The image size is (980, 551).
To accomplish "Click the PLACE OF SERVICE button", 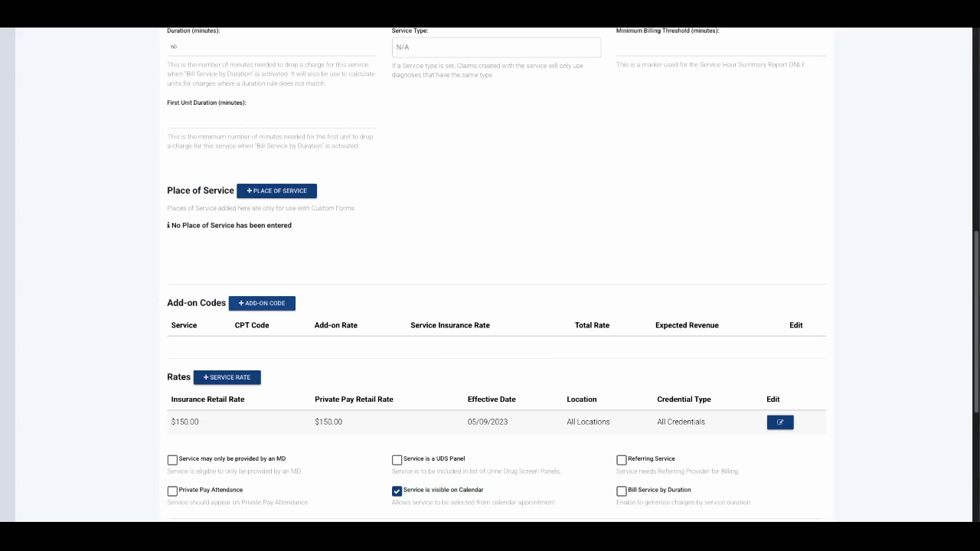I will tap(276, 191).
